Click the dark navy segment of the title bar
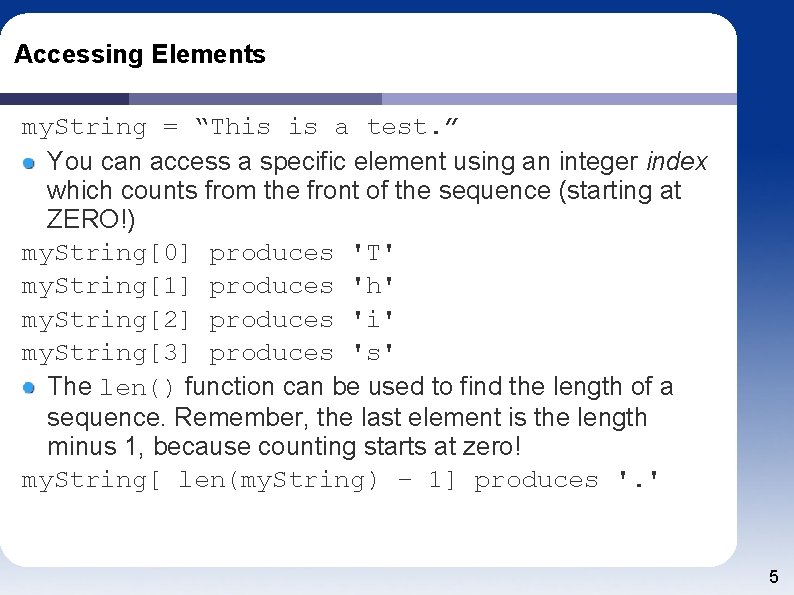 click(64, 99)
